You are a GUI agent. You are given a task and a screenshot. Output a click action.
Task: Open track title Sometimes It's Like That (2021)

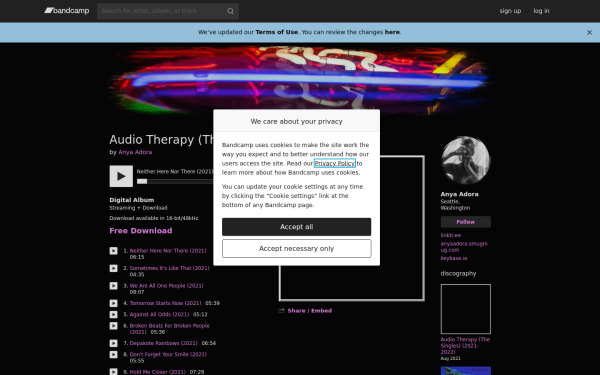170,268
